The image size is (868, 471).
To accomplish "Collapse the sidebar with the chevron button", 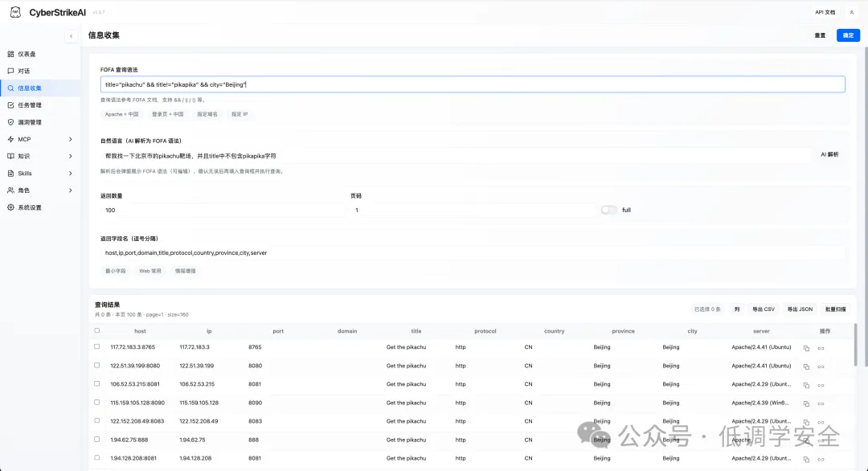I will 71,36.
